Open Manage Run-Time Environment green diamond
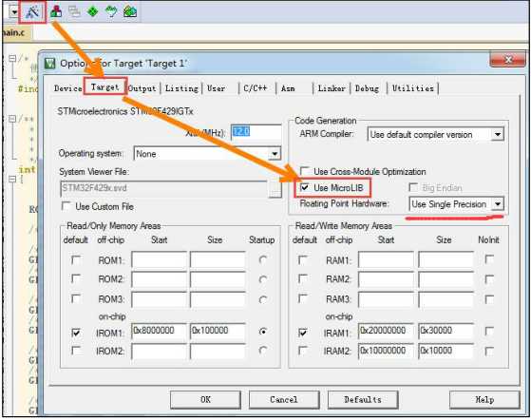 tap(92, 11)
